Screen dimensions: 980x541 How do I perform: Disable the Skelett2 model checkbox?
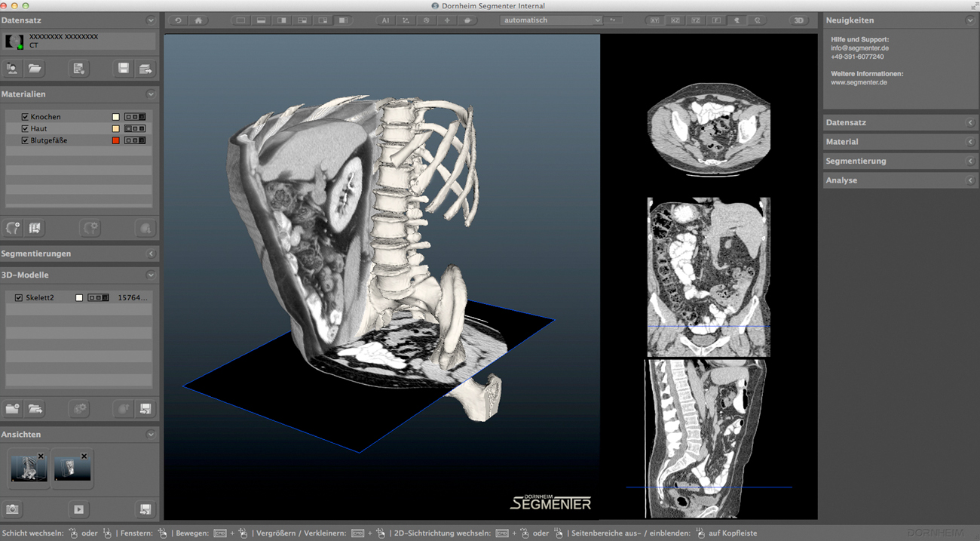click(x=19, y=298)
